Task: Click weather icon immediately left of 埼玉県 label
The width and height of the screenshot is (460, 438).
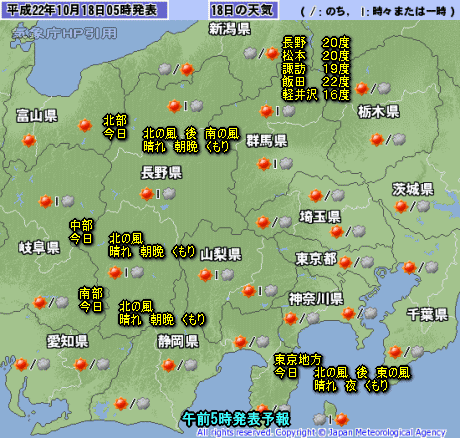Action: (x=274, y=222)
